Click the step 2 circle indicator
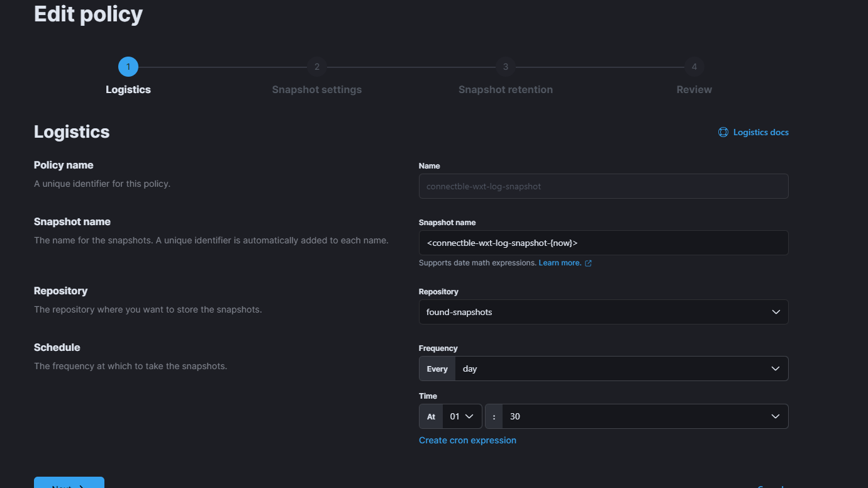 pos(317,67)
